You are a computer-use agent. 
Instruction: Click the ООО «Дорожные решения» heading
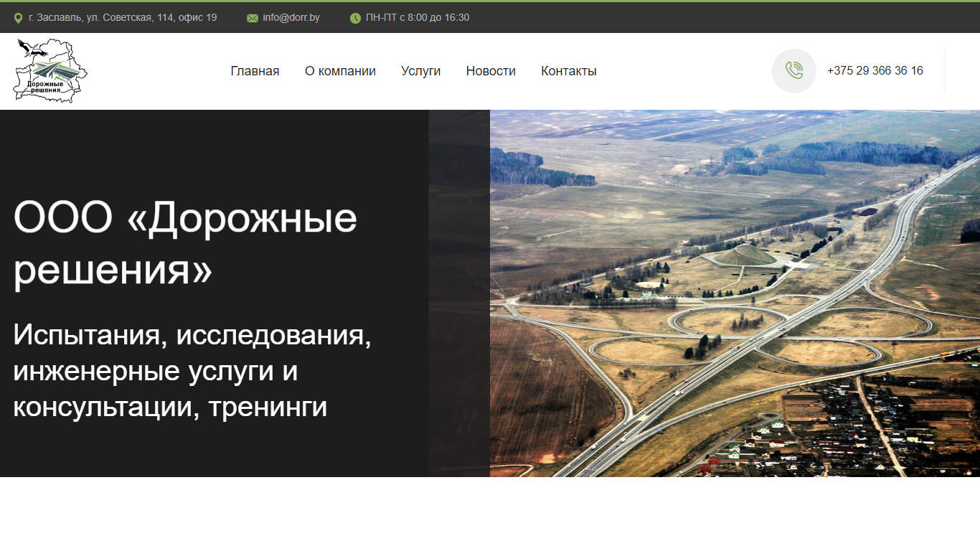185,244
